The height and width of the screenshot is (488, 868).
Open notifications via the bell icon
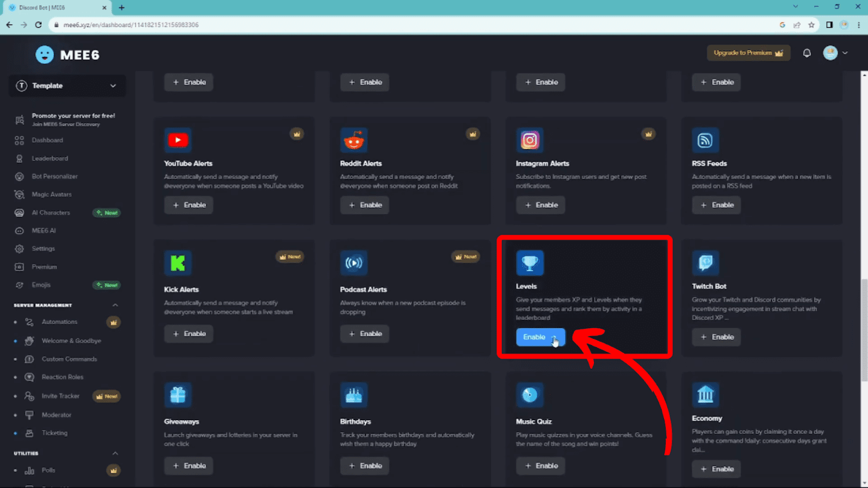807,53
